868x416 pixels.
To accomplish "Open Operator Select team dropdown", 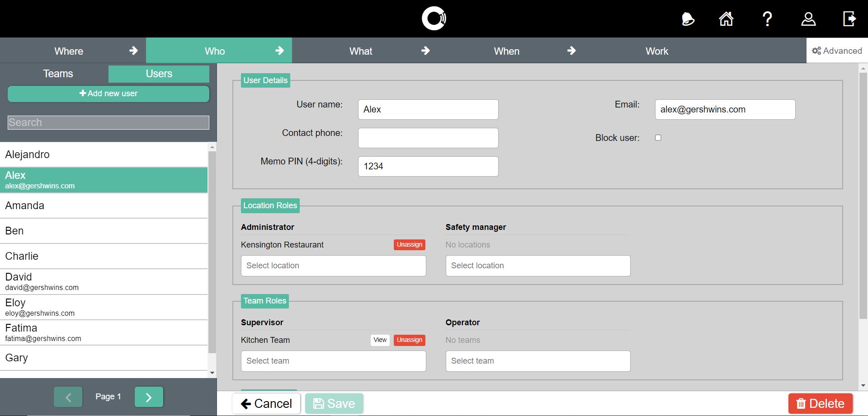I will click(538, 361).
